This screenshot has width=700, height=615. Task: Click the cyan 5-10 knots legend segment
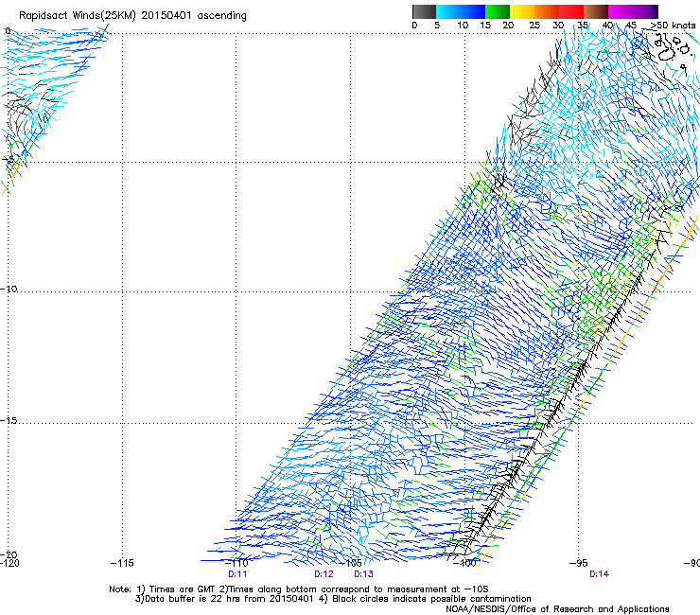point(448,11)
